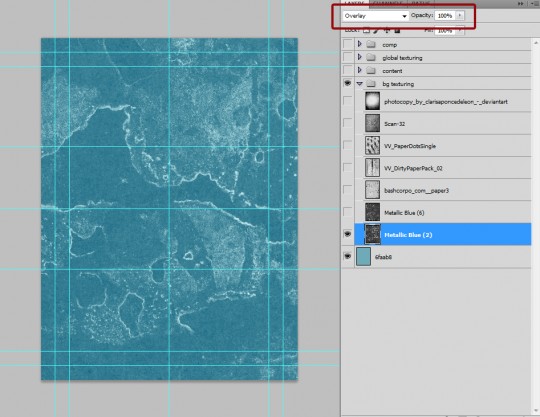Collapse the bg texturing group triangle

pyautogui.click(x=360, y=84)
